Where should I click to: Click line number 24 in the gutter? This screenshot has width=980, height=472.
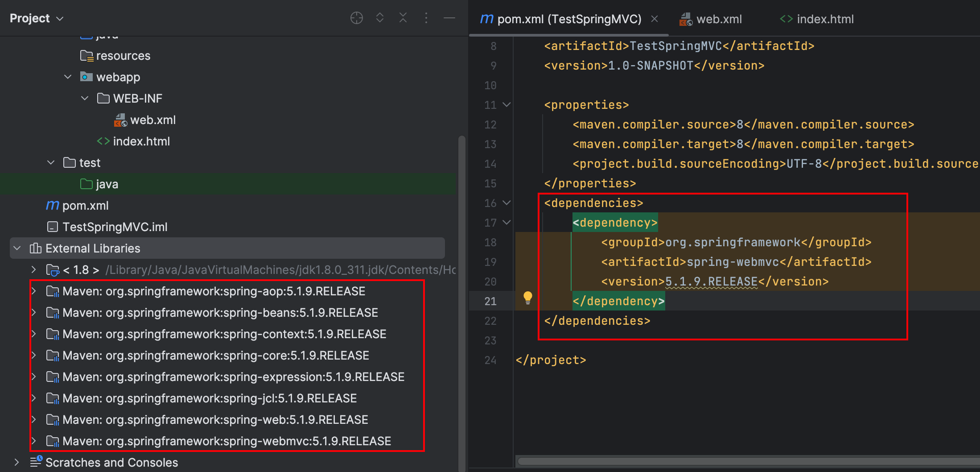click(490, 360)
